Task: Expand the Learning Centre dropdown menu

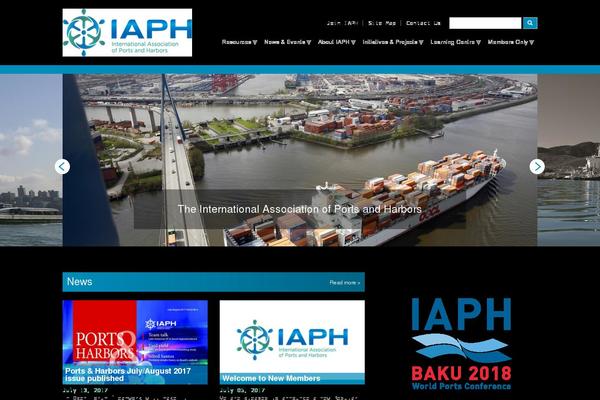Action: pos(455,42)
